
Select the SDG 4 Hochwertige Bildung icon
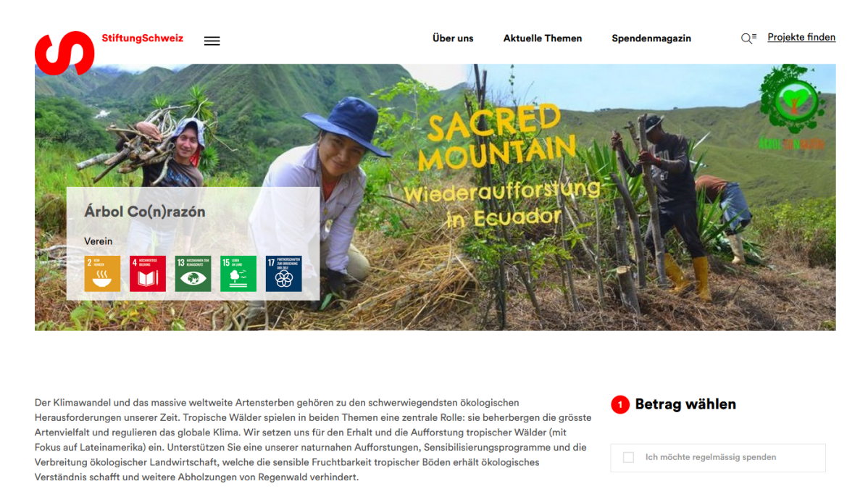[148, 274]
